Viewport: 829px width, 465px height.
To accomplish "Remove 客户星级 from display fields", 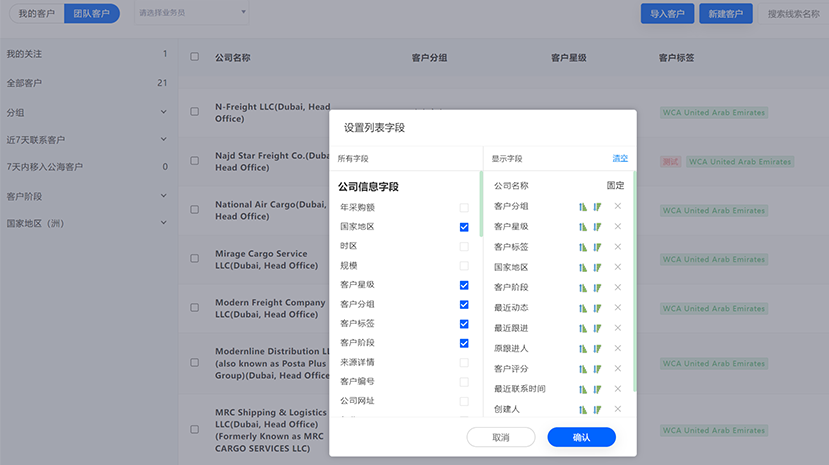I will 618,226.
